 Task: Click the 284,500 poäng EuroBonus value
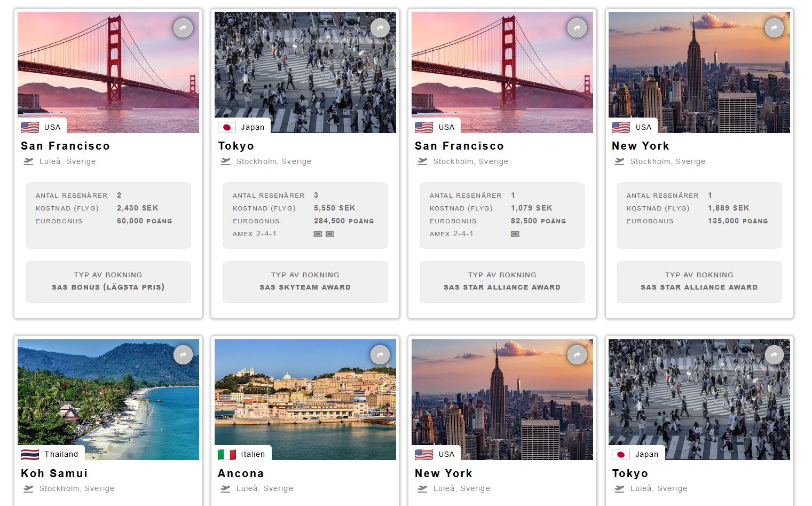(x=344, y=221)
